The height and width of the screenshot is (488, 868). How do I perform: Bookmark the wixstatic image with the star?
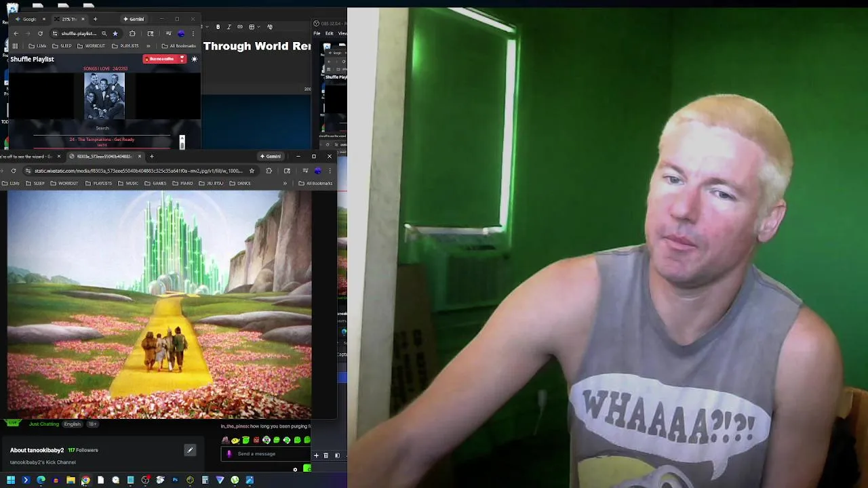tap(252, 171)
